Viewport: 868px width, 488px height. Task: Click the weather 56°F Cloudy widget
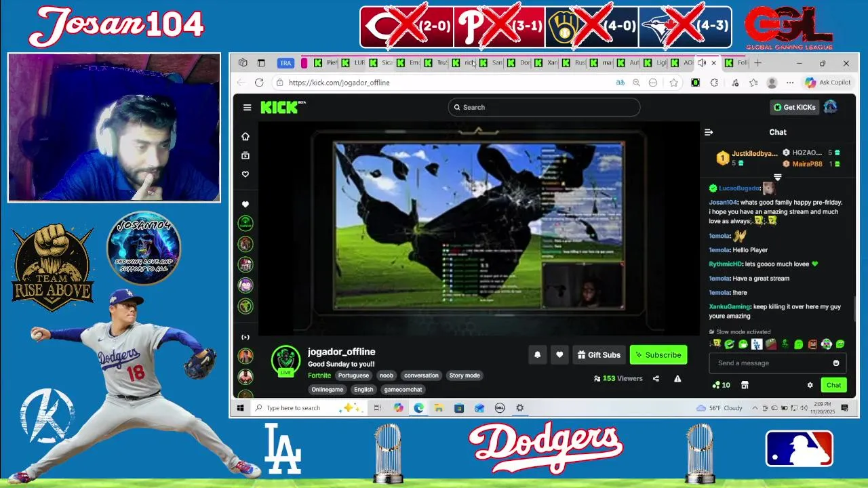click(x=719, y=408)
